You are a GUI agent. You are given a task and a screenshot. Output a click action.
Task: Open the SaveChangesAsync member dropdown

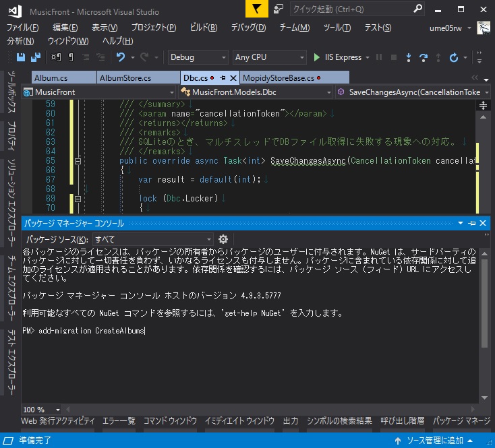click(412, 92)
